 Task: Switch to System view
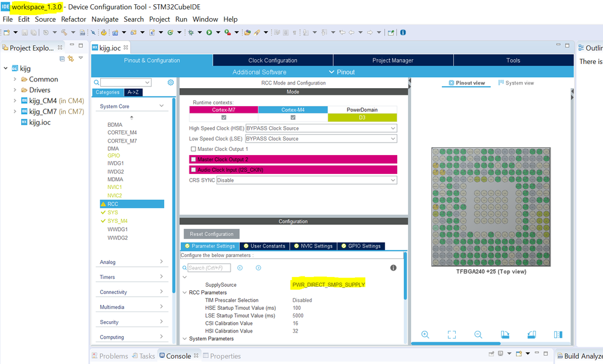click(515, 83)
